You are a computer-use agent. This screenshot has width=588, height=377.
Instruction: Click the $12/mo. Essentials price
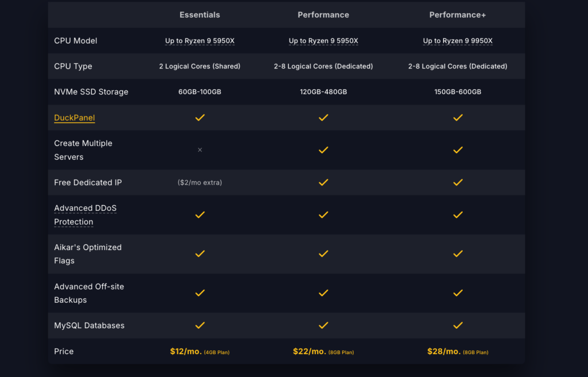coord(186,352)
